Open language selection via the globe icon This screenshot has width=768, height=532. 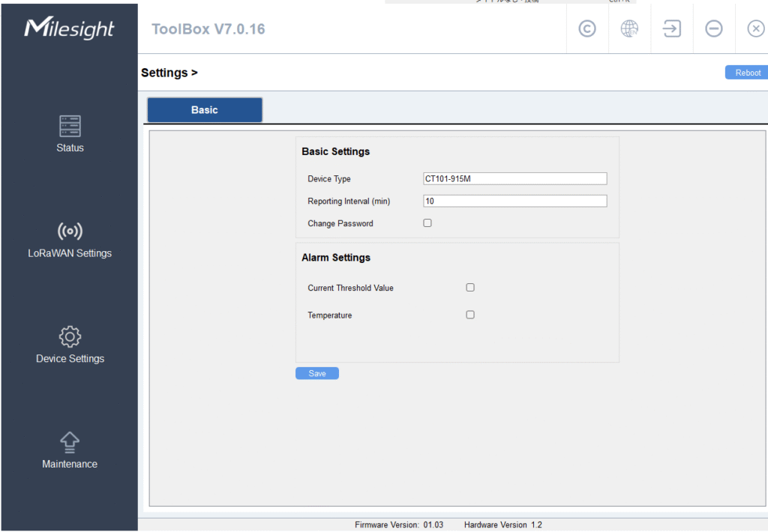point(630,28)
